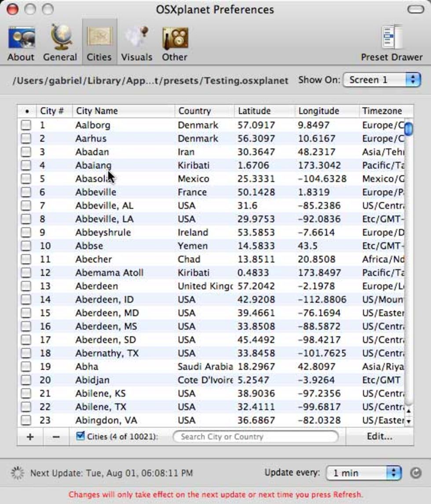
Task: Click the refresh icon beside update interval
Action: coord(416,473)
